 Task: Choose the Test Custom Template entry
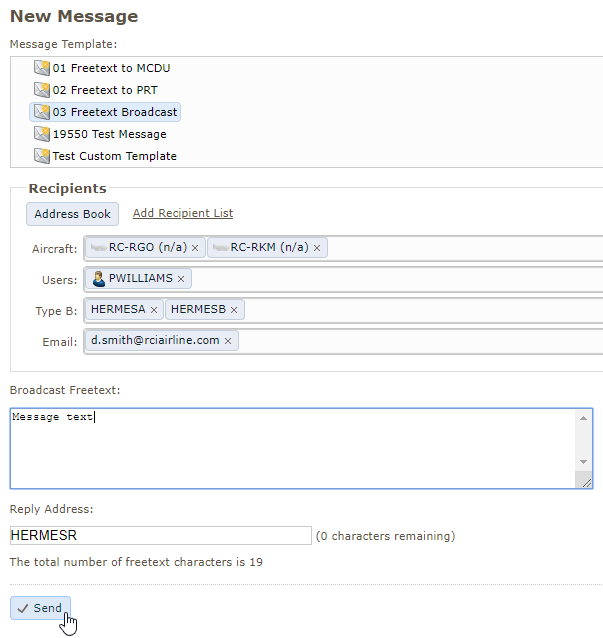pos(114,156)
